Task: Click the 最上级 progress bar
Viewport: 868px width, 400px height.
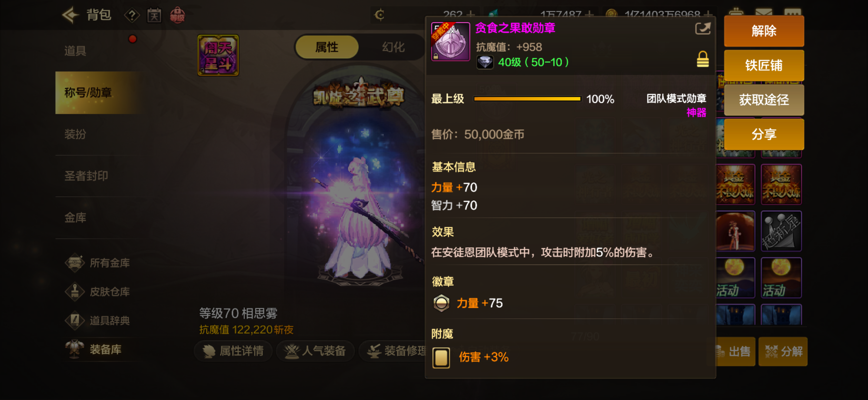Action: [x=527, y=99]
